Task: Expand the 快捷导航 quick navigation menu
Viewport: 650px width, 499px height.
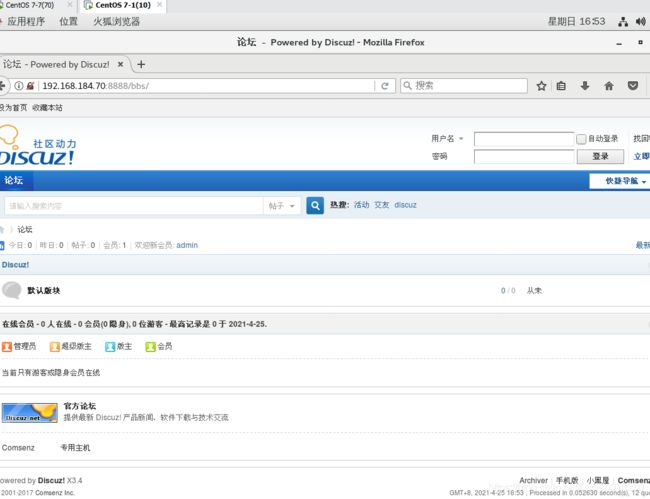Action: pyautogui.click(x=620, y=181)
